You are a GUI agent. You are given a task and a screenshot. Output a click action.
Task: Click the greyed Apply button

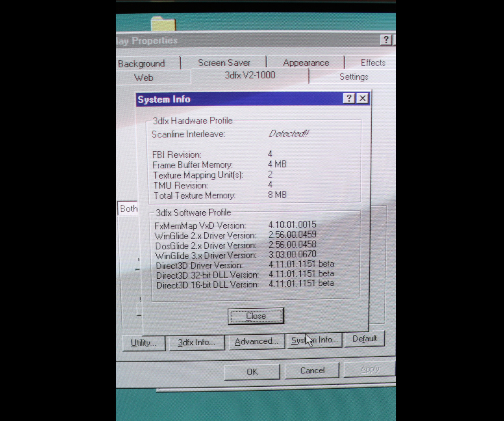tap(369, 369)
